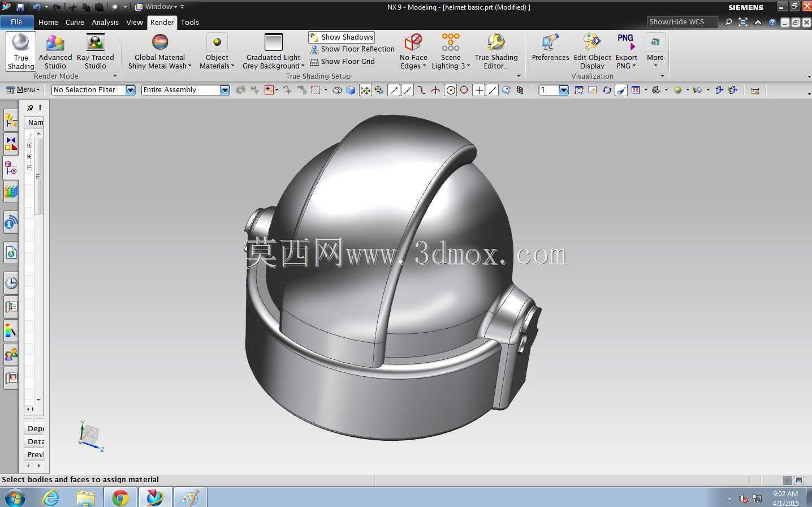Click the Undo icon in title bar
The height and width of the screenshot is (507, 812).
click(37, 7)
